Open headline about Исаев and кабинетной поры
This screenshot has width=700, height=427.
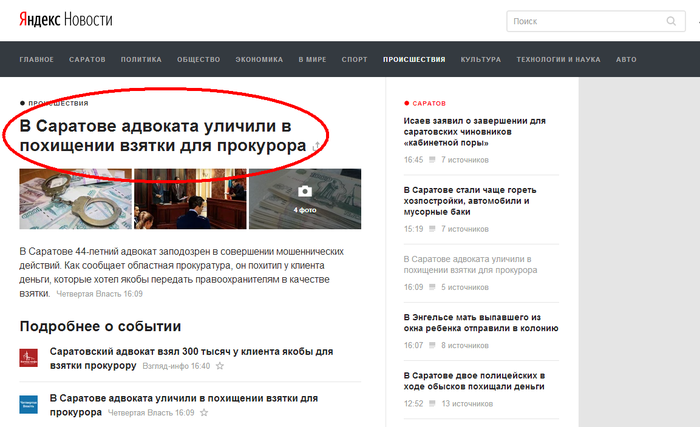pos(474,131)
